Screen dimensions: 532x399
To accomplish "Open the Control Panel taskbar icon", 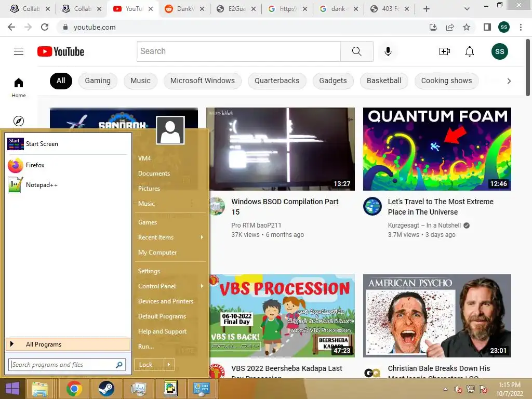I will [201, 389].
